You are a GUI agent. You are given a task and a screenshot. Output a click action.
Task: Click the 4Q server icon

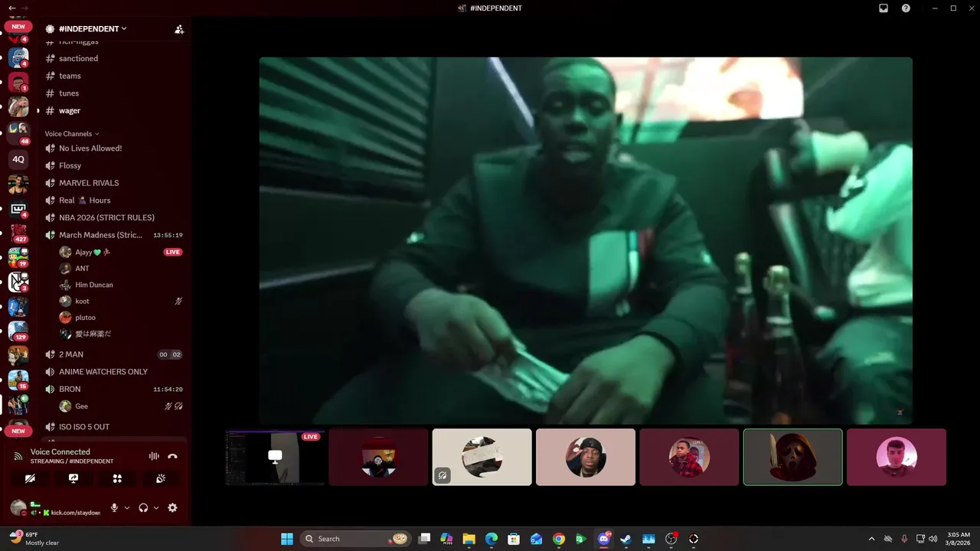tap(18, 159)
